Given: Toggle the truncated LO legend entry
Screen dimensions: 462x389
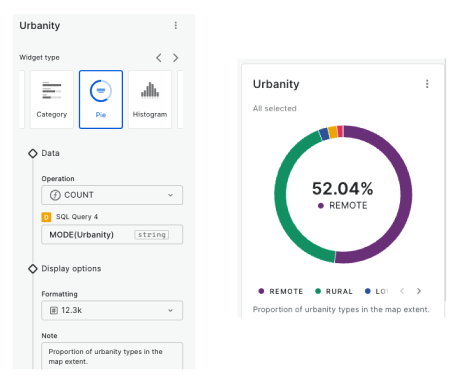Looking at the screenshot, I should coord(377,291).
